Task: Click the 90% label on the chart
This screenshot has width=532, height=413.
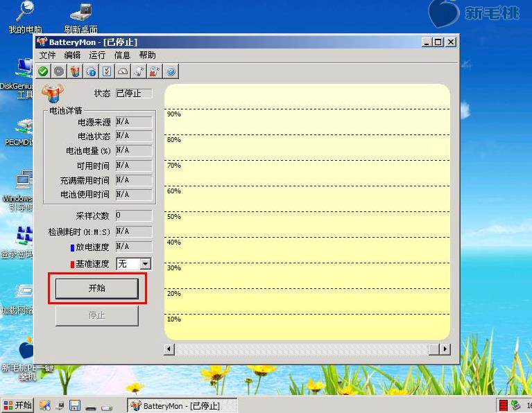Action: coord(173,114)
